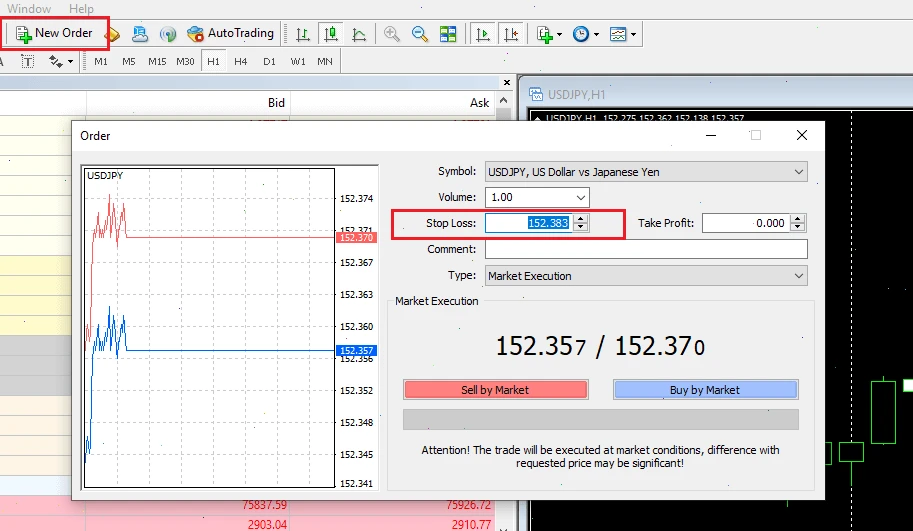Toggle chart shift icon

click(511, 34)
